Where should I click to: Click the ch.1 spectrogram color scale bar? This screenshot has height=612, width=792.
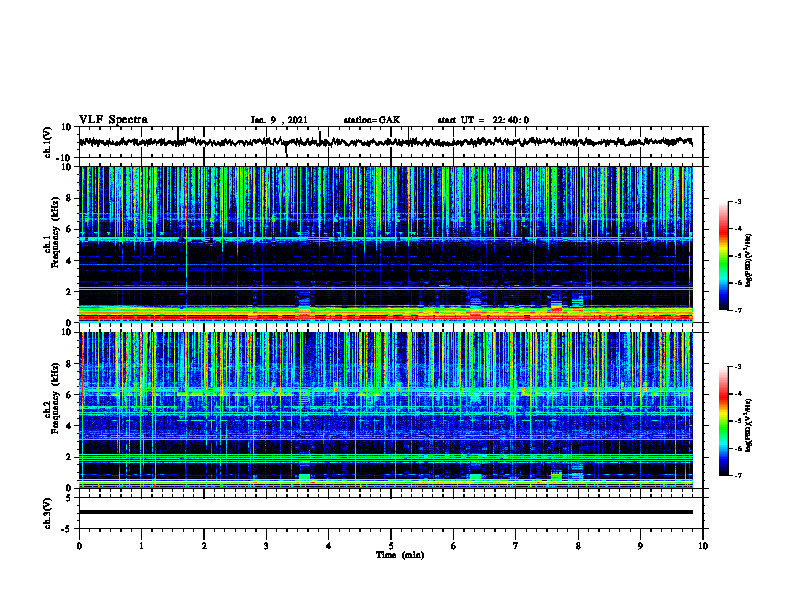(723, 256)
